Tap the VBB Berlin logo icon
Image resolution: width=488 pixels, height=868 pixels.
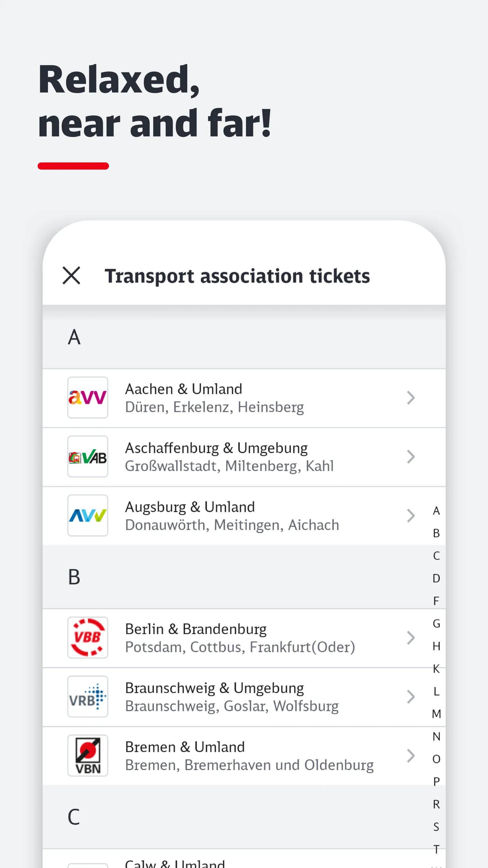coord(87,638)
